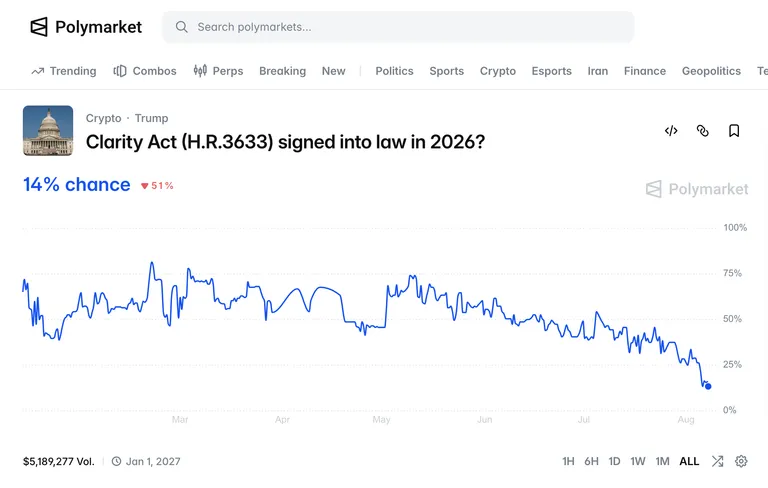Click the Capitol building market thumbnail
The image size is (768, 488).
pyautogui.click(x=48, y=131)
